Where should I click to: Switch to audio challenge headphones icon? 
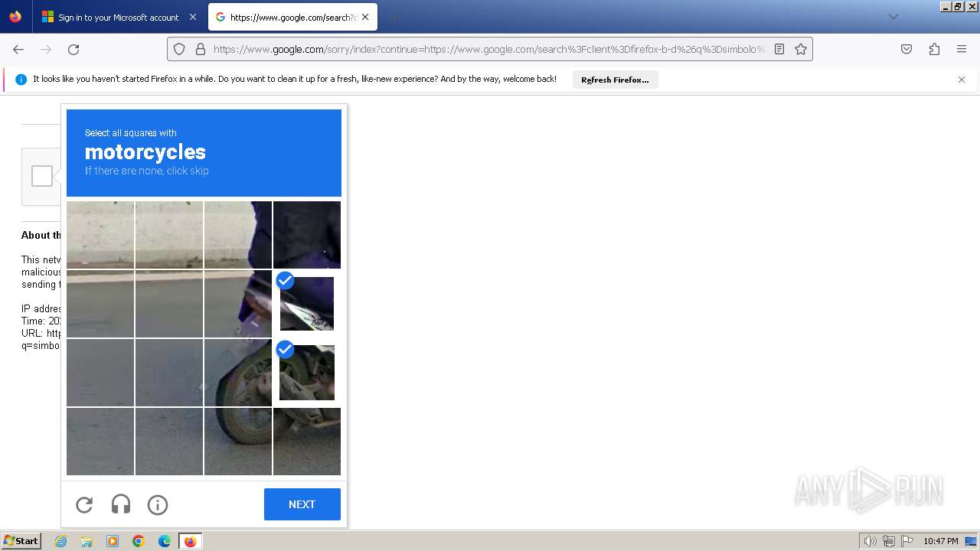pos(121,504)
